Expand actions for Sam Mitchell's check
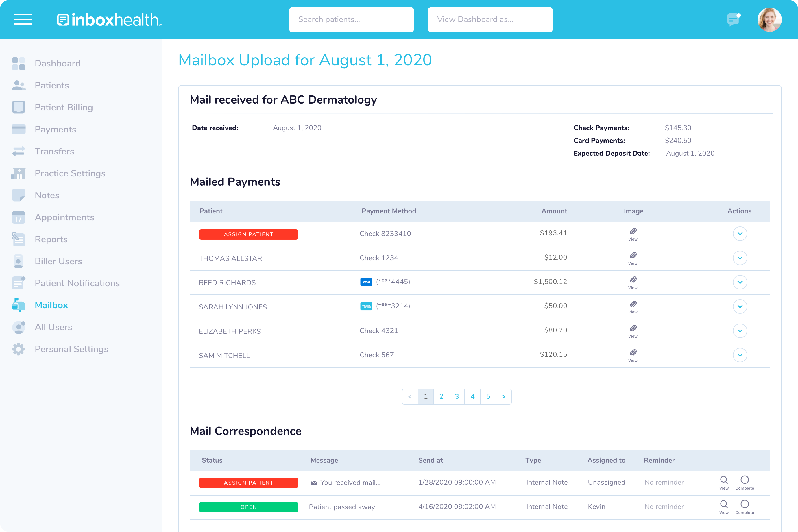This screenshot has height=532, width=798. [740, 355]
